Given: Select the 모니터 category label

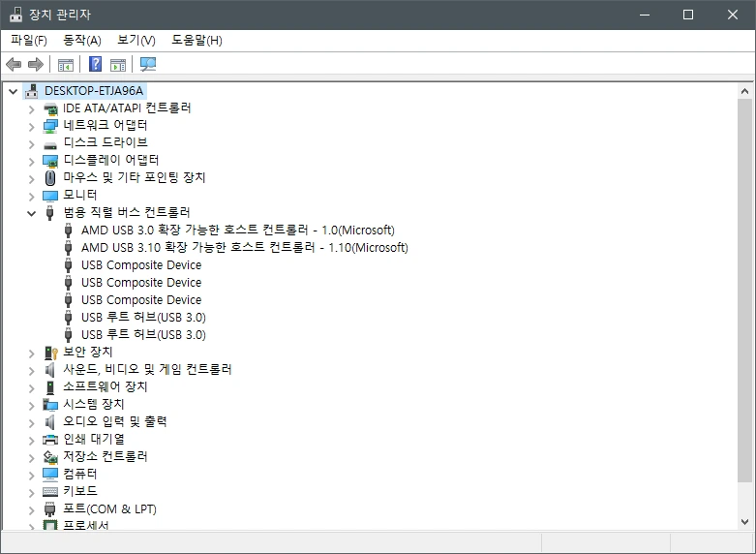Looking at the screenshot, I should (80, 195).
